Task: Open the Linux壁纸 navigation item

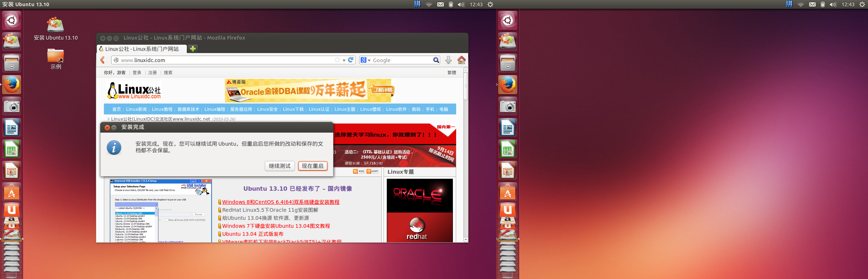Action: click(370, 109)
